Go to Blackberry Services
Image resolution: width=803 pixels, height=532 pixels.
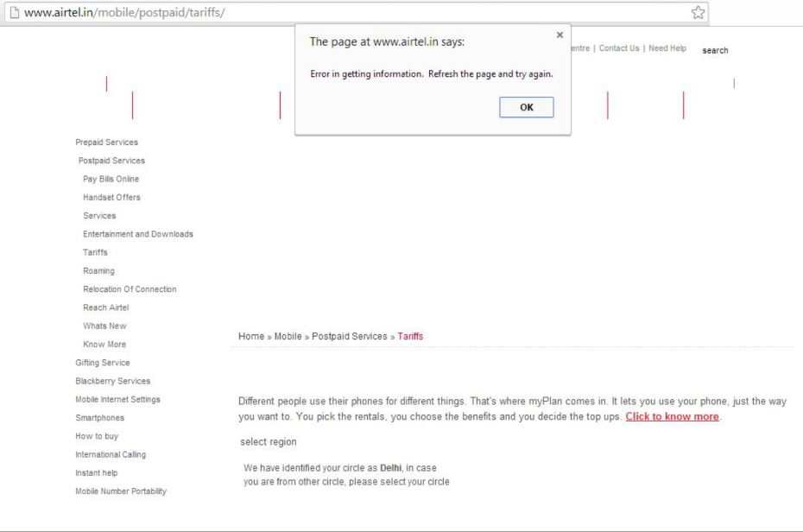[x=112, y=381]
